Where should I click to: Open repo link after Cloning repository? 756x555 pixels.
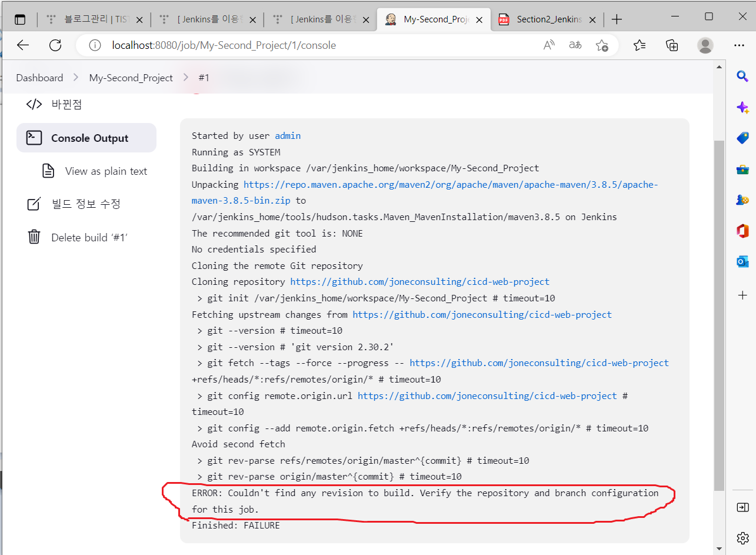(420, 282)
